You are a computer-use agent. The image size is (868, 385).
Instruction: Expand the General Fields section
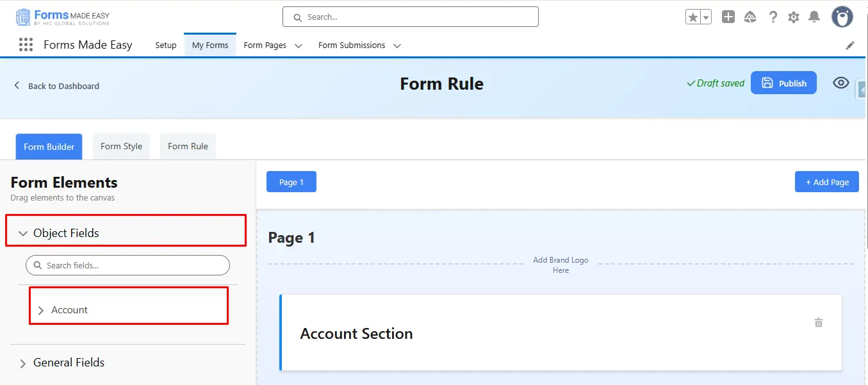(x=23, y=363)
